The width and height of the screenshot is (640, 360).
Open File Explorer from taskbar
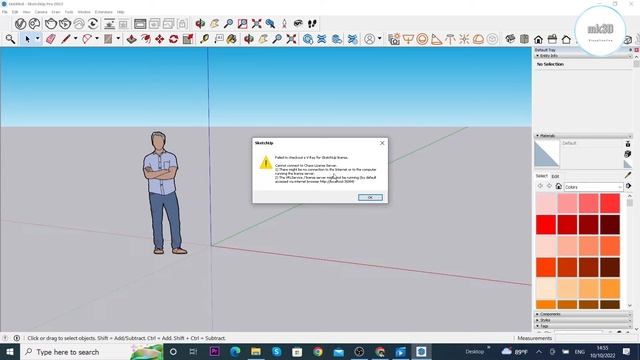(x=256, y=352)
